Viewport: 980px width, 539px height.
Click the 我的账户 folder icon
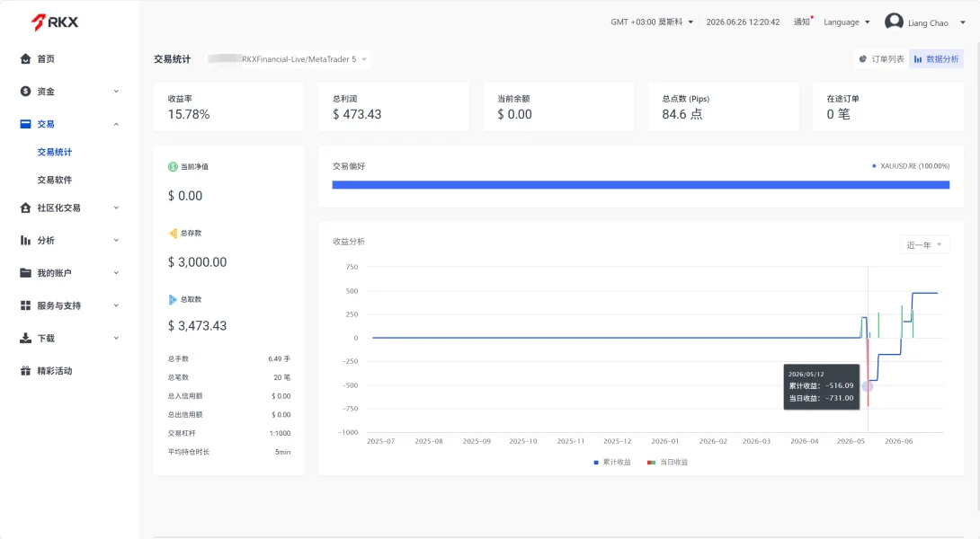tap(26, 273)
